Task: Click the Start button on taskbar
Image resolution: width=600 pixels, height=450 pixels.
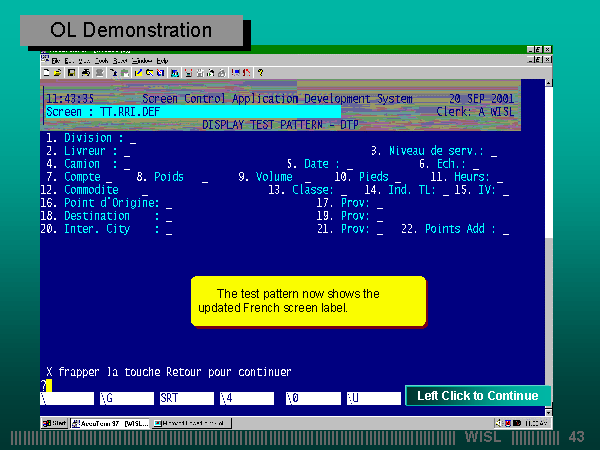Action: [x=54, y=423]
